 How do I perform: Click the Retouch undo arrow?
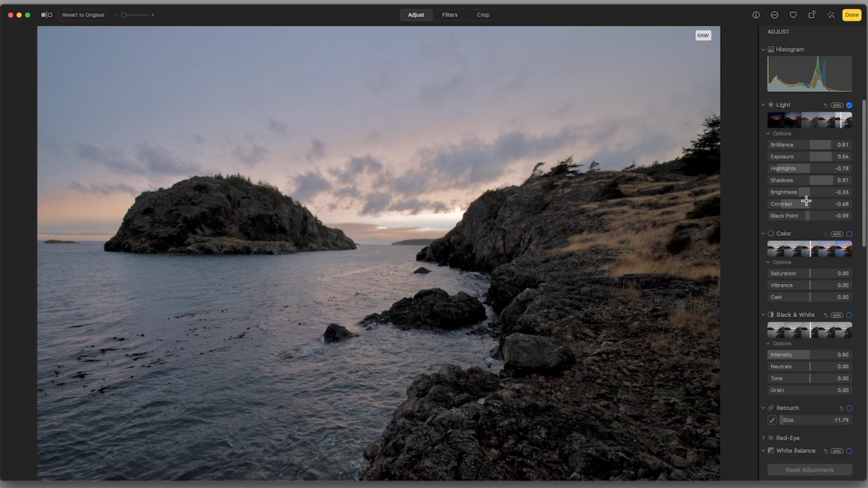pos(841,408)
